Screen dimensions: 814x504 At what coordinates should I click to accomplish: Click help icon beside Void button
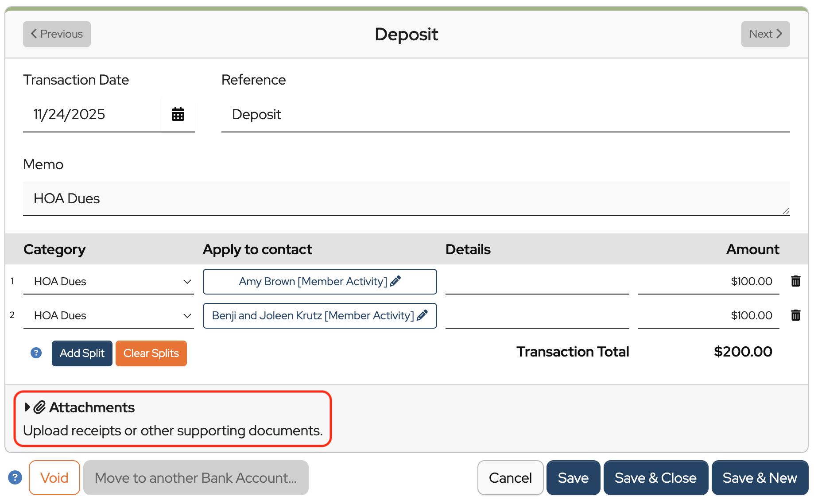tap(15, 477)
